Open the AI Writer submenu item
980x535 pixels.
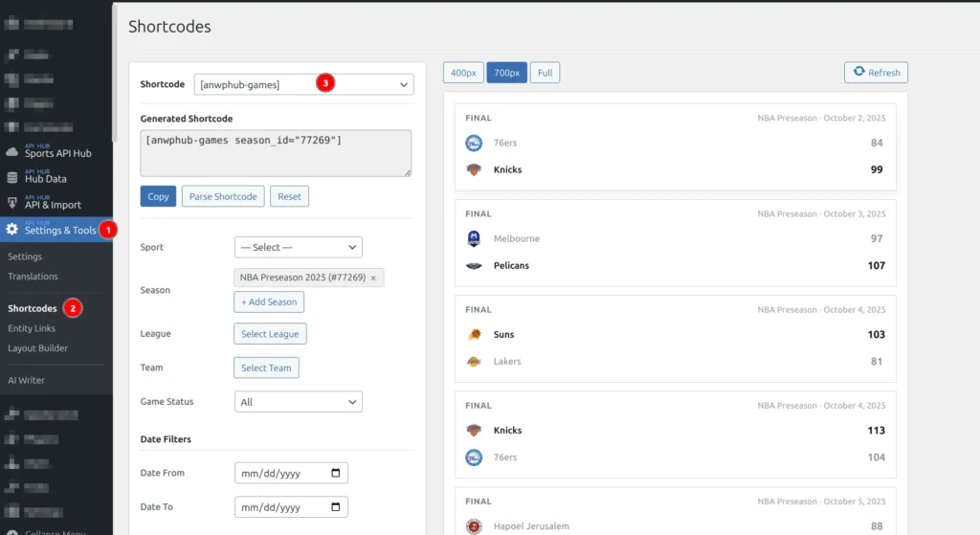[26, 380]
